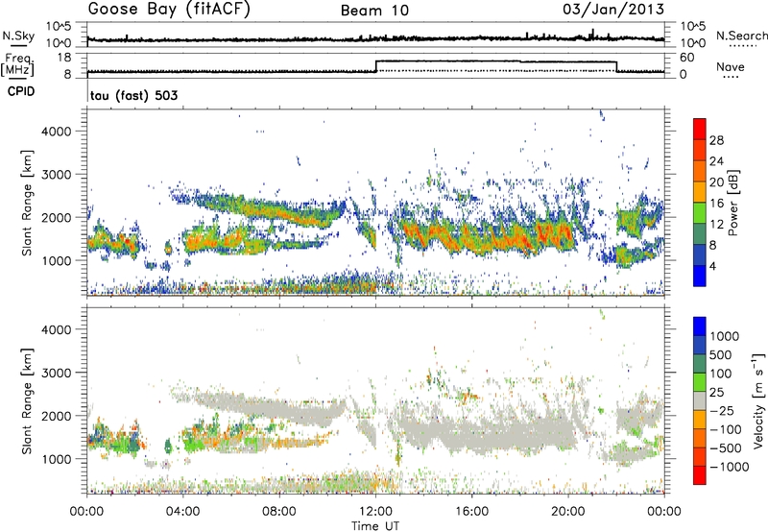Click the blue 4 dB power swatch
Image resolution: width=768 pixels, height=532 pixels.
700,276
